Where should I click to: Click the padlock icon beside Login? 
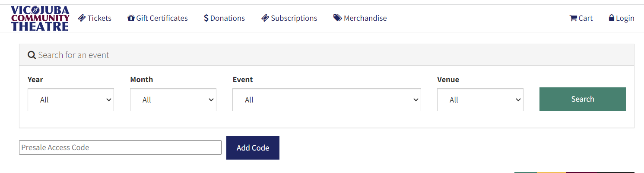612,18
